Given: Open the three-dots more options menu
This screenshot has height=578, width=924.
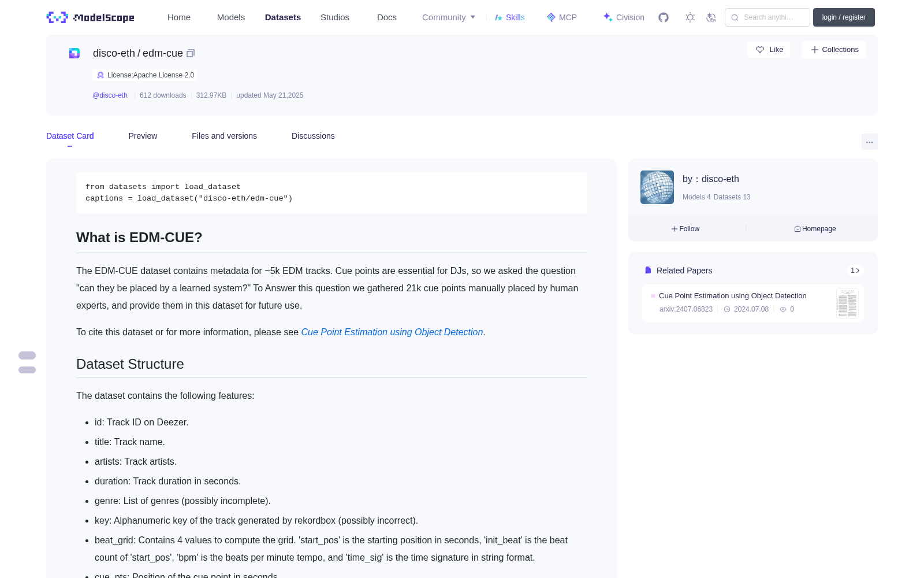Looking at the screenshot, I should (x=869, y=142).
